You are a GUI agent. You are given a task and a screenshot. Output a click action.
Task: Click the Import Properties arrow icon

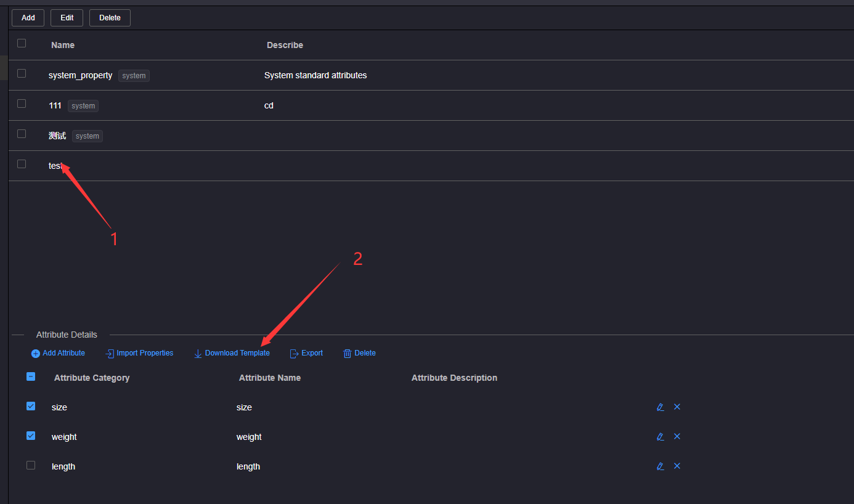pos(110,354)
